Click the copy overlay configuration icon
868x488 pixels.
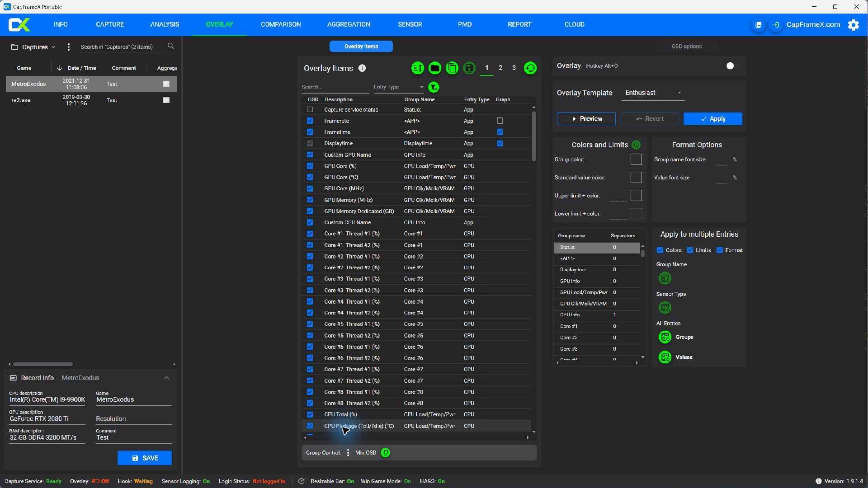(452, 68)
